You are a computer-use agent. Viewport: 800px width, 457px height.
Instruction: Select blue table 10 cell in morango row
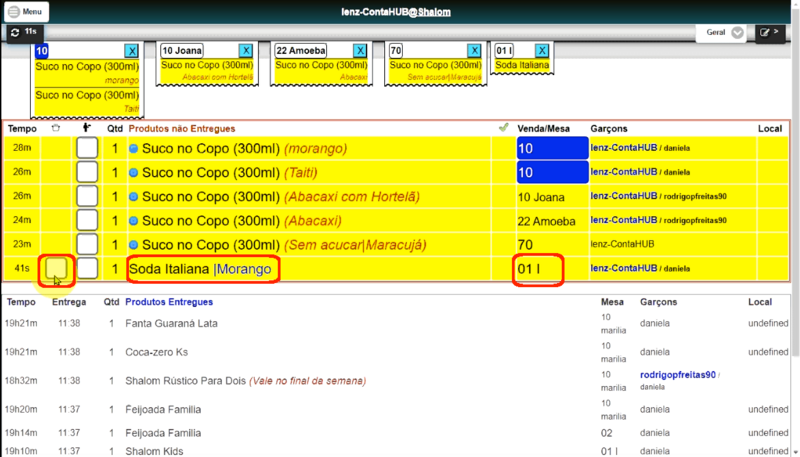[553, 148]
